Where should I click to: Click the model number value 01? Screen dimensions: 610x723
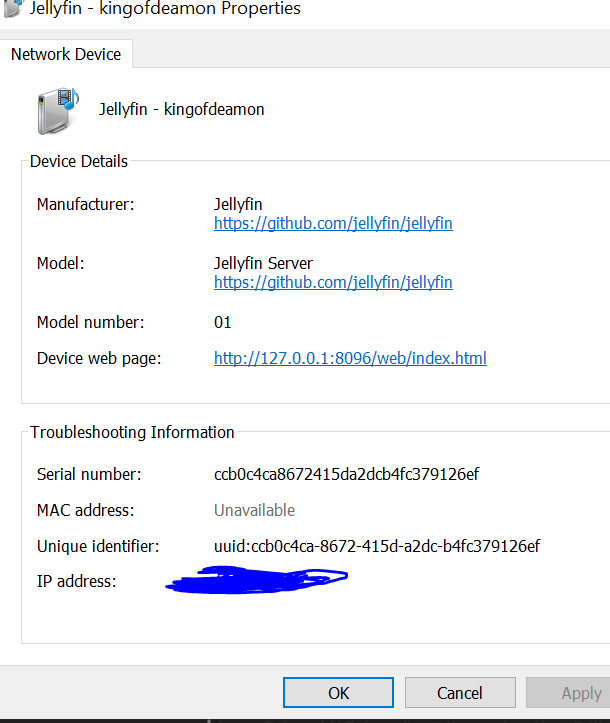point(222,322)
